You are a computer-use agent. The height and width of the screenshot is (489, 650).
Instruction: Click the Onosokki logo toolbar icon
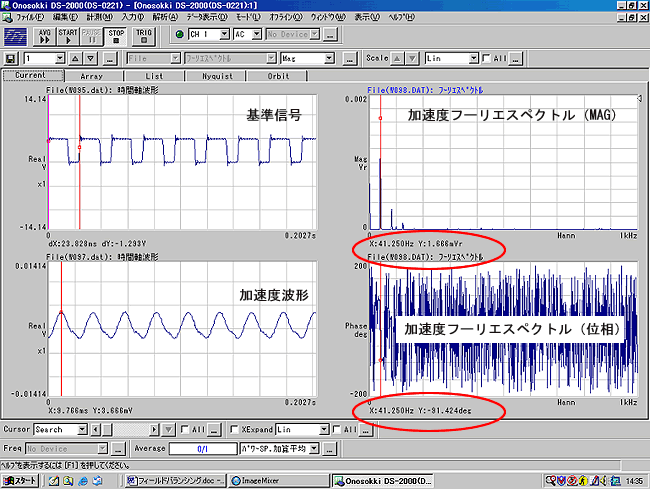click(15, 36)
